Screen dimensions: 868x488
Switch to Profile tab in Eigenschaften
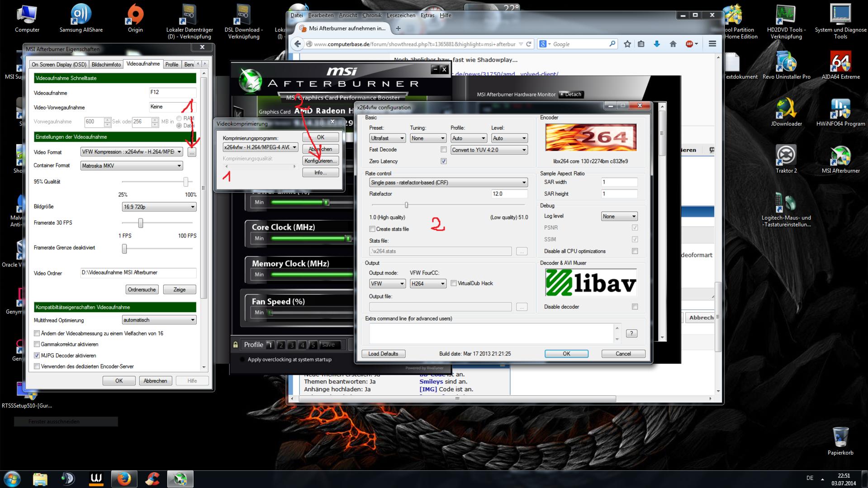(172, 64)
